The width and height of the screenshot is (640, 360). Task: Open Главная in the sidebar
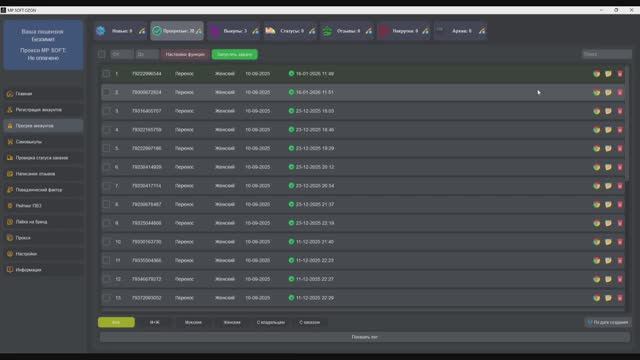click(44, 94)
